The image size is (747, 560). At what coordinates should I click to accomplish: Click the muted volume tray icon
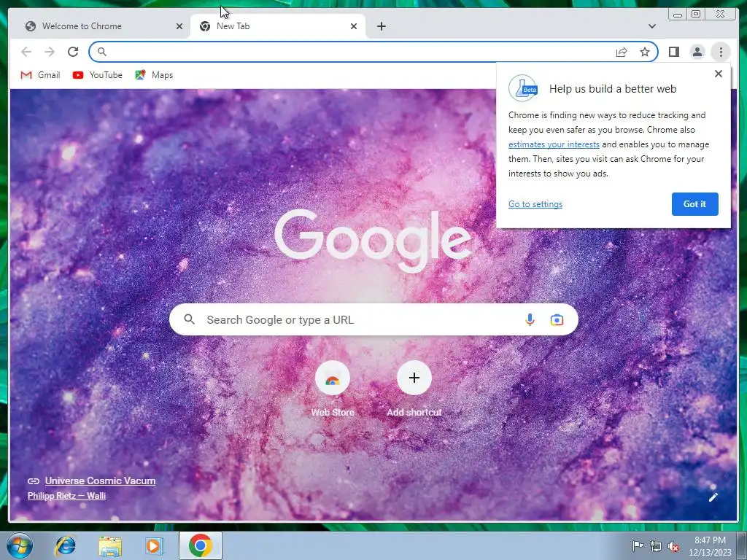coord(673,546)
